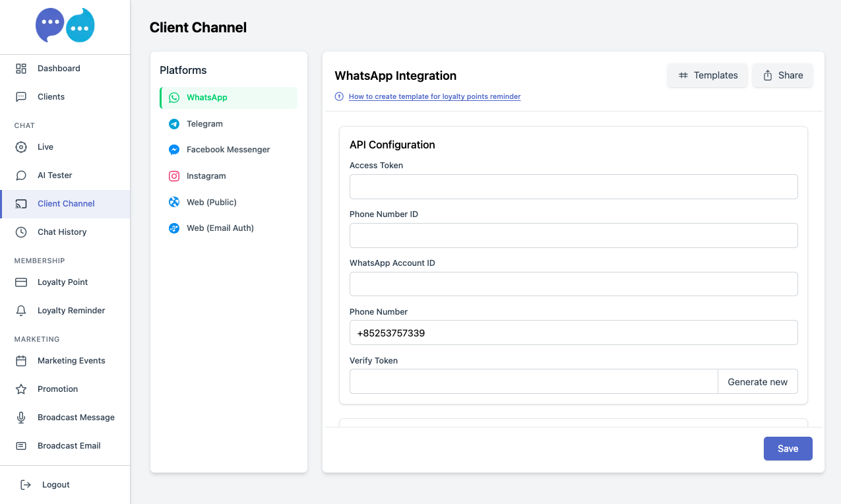Select Client Channel in the sidebar

[65, 204]
